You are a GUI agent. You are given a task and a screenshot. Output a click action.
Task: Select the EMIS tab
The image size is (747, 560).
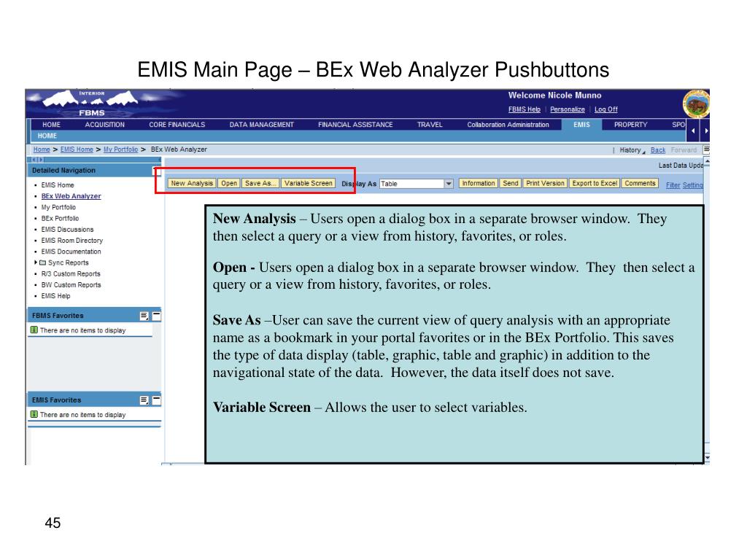(x=581, y=125)
